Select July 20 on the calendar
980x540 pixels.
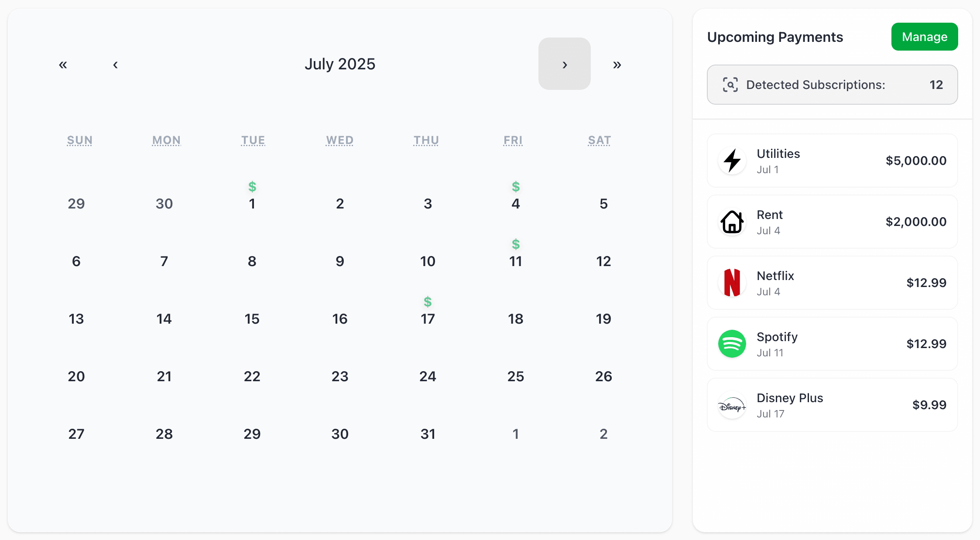(76, 376)
